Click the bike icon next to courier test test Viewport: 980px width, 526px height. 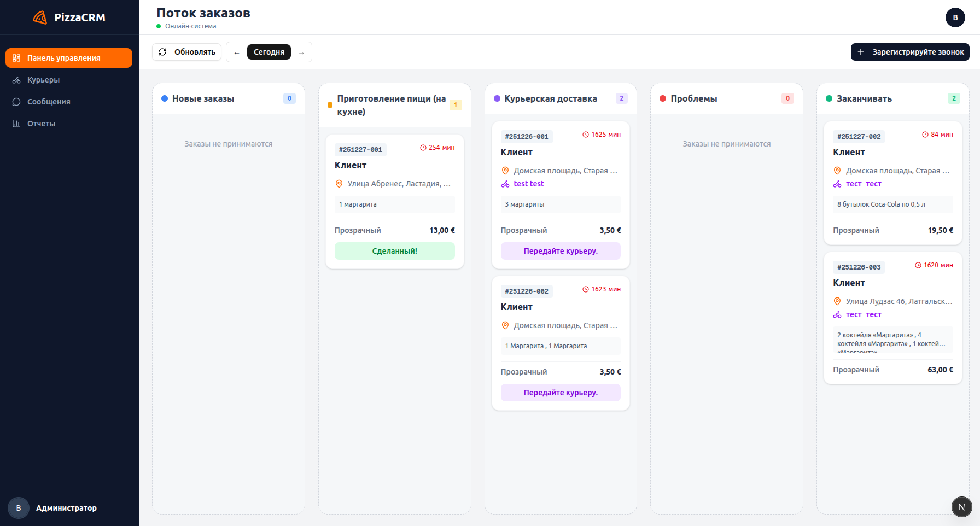click(x=505, y=184)
